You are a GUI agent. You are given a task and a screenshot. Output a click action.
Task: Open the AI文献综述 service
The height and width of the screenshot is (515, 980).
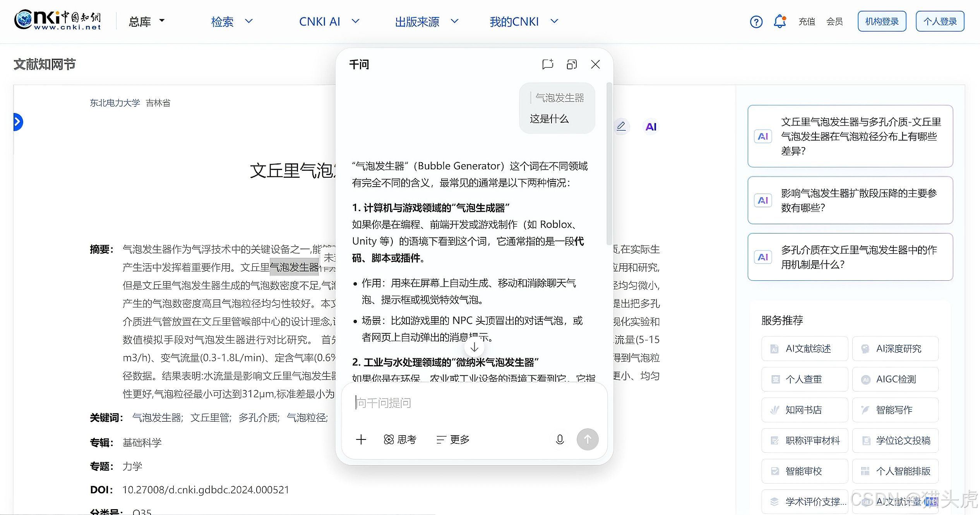[805, 348]
